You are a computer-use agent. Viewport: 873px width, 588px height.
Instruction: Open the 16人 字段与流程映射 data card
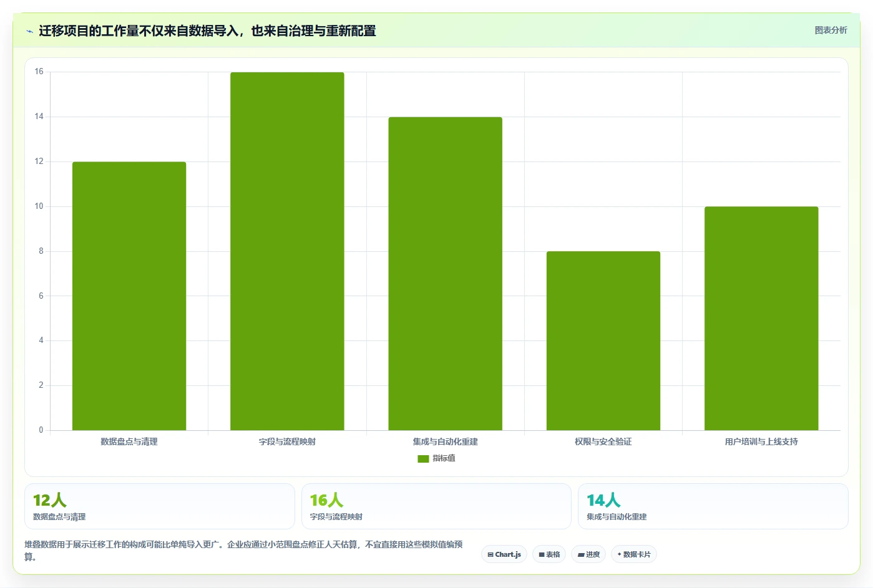pos(436,506)
